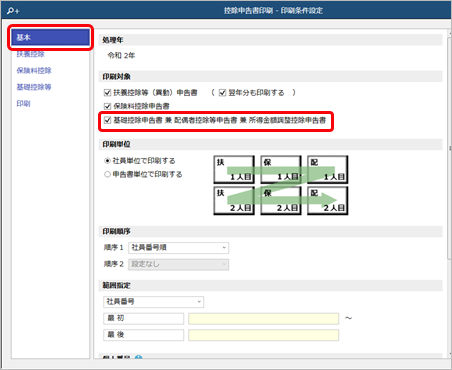Click the 配 2人目 diagram tile
The width and height of the screenshot is (452, 370).
pos(328,201)
